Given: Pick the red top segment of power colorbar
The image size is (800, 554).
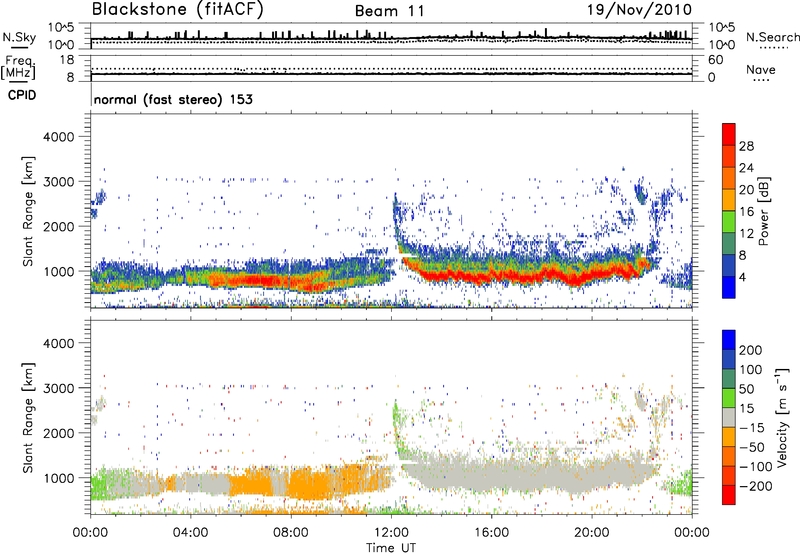Looking at the screenshot, I should (x=729, y=135).
